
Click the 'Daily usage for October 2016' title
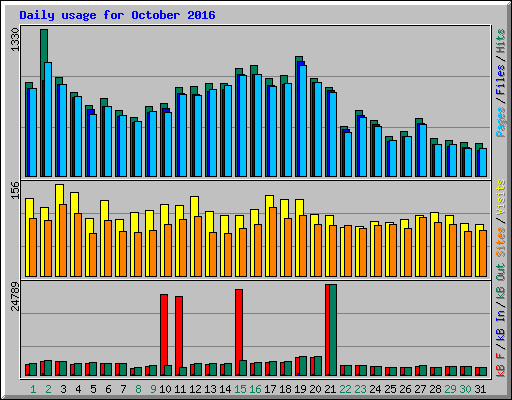coord(117,15)
